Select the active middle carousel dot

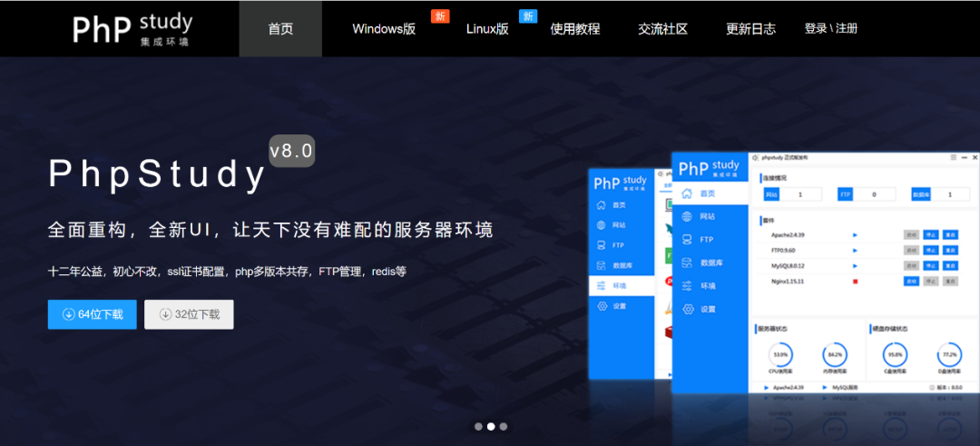click(x=491, y=427)
